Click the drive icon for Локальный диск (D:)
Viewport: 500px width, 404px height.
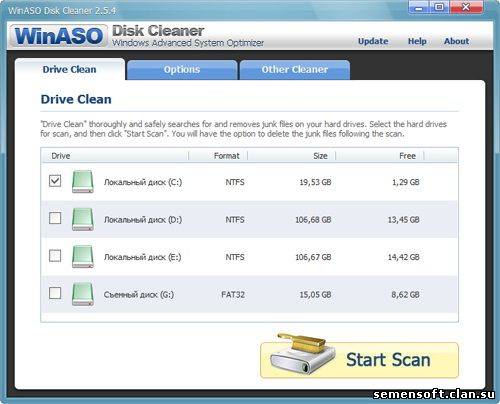[83, 219]
